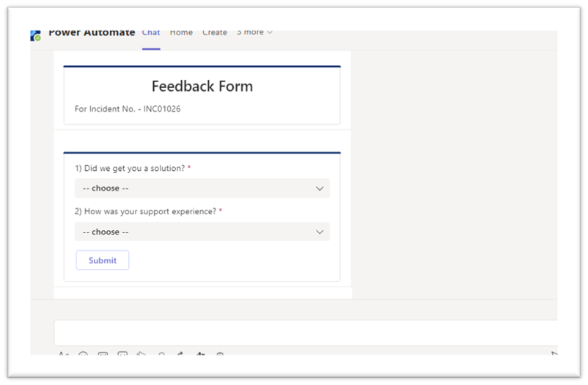Open the emoji picker icon

coord(84,353)
